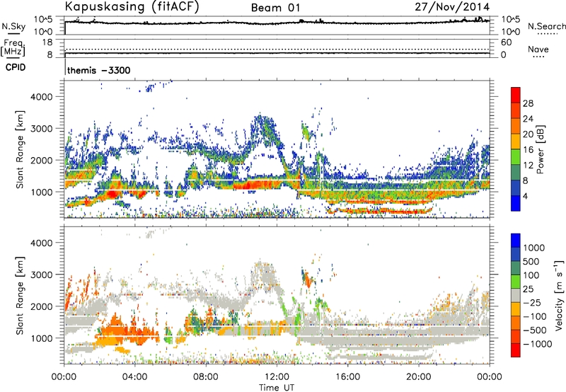Click the 500 label on Velocity color bar
566x392 pixels.
531,261
